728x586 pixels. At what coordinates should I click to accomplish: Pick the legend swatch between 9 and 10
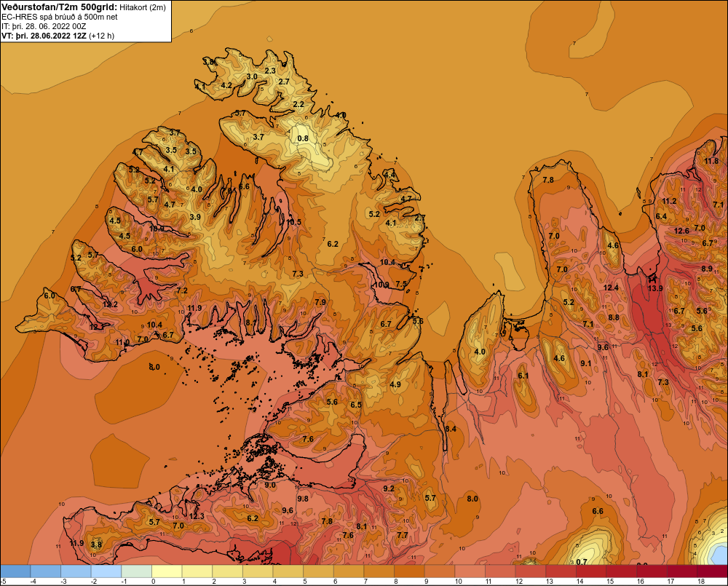click(x=440, y=571)
